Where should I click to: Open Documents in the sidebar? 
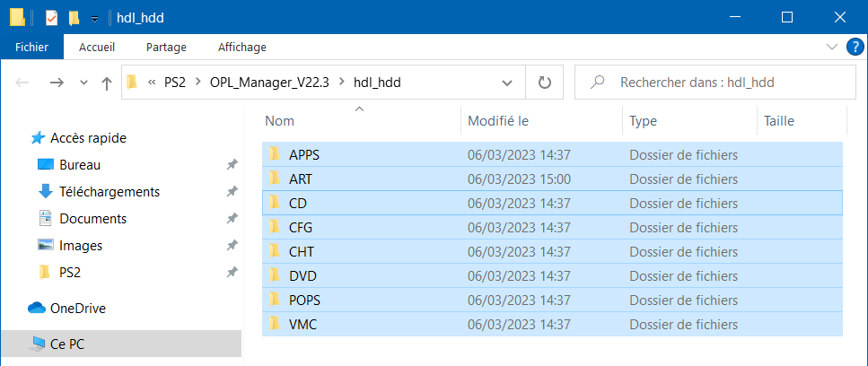93,218
